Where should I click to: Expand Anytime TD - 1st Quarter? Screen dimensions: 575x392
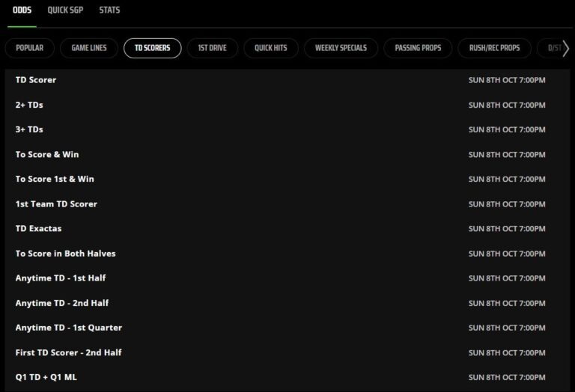tap(68, 328)
